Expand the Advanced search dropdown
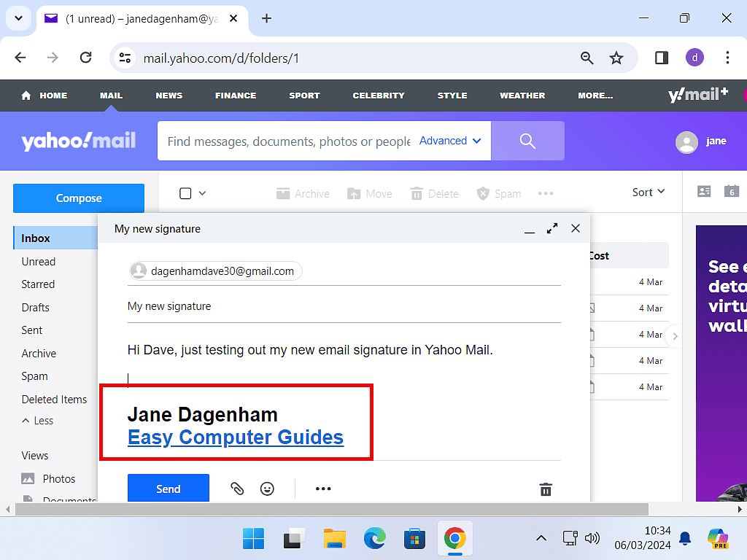Viewport: 747px width, 560px height. click(x=450, y=141)
